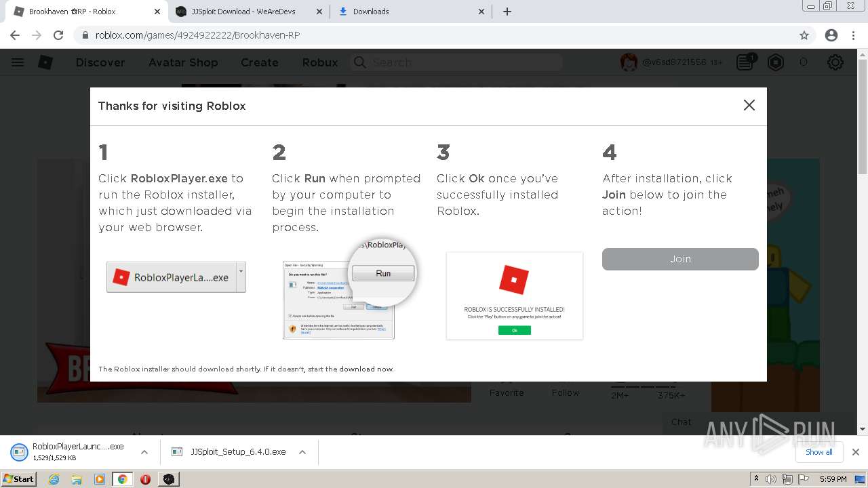Click the Chat bar
The image size is (868, 488).
[759, 422]
